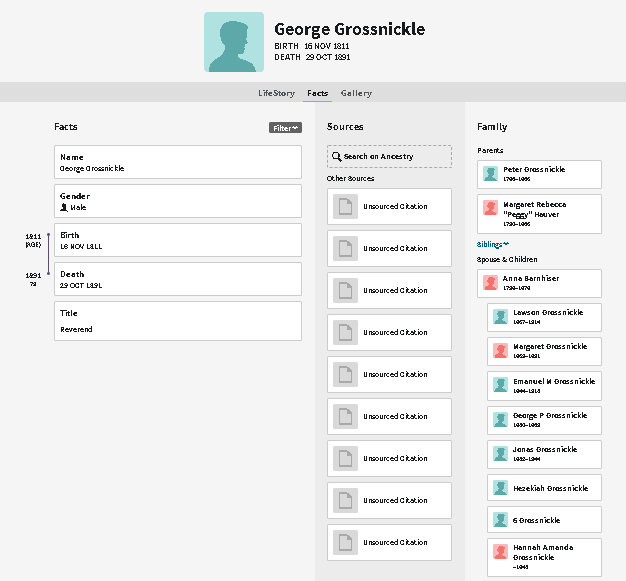Image resolution: width=626 pixels, height=581 pixels.
Task: Click Margaret Rebecca Houver's avatar icon
Action: click(x=491, y=208)
